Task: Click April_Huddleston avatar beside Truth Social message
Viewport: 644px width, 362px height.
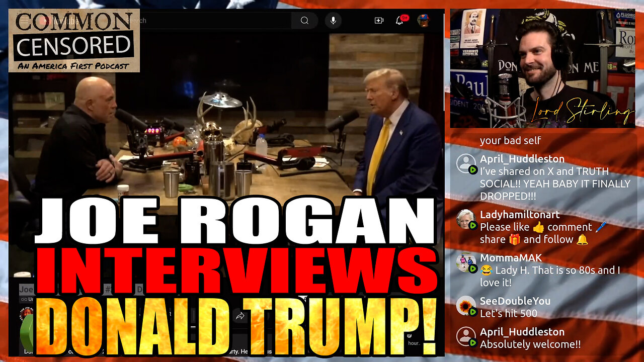Action: point(466,163)
